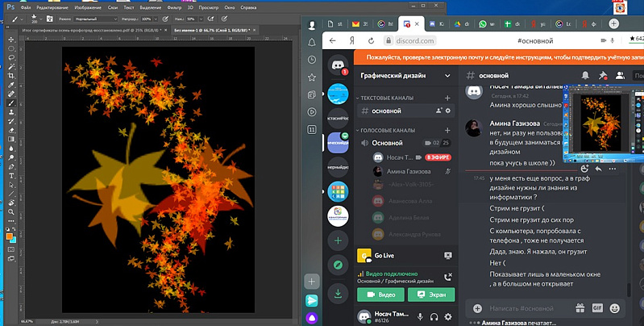This screenshot has width=644, height=326.
Task: Select the Move tool in Photoshop
Action: (x=11, y=40)
